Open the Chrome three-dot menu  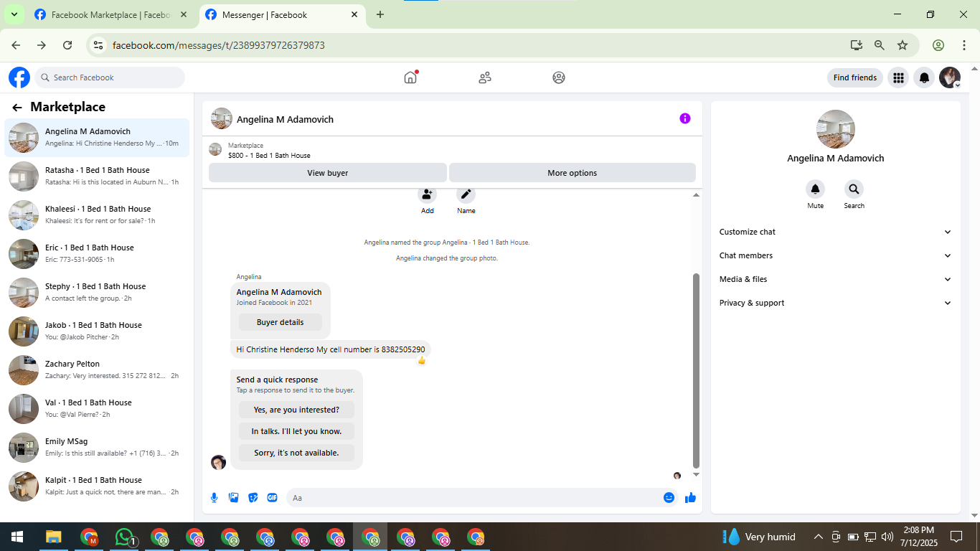[963, 45]
